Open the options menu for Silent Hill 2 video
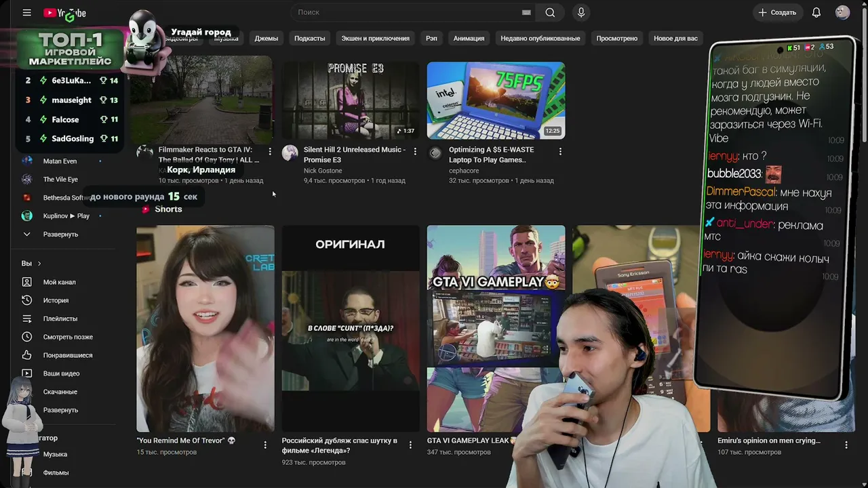 click(415, 151)
